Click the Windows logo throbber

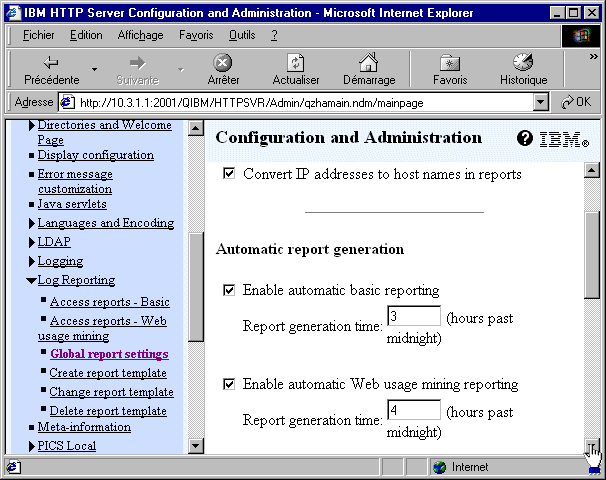click(x=581, y=36)
